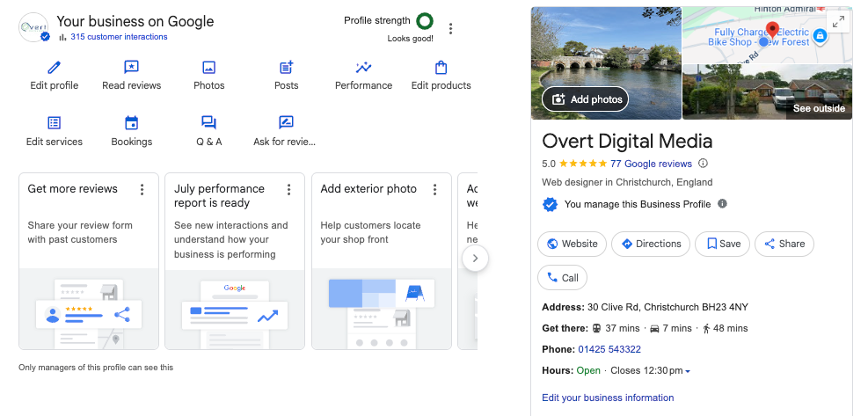The image size is (868, 416).
Task: Expand the opening hours dropdown arrow
Action: coord(688,371)
